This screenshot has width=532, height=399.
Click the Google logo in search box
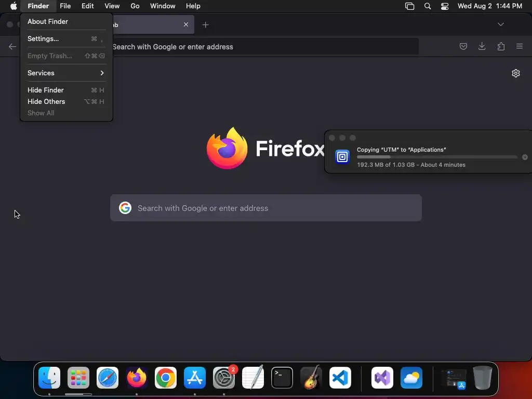pyautogui.click(x=125, y=208)
